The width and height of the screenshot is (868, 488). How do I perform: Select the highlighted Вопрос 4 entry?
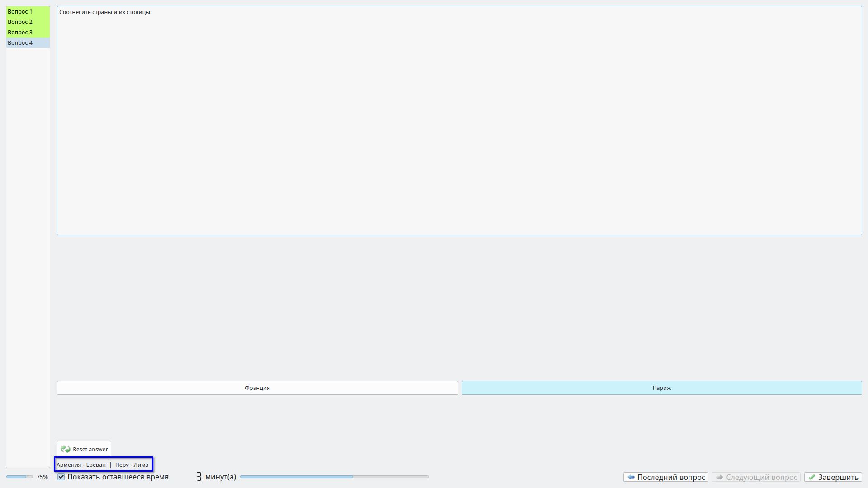pos(20,42)
